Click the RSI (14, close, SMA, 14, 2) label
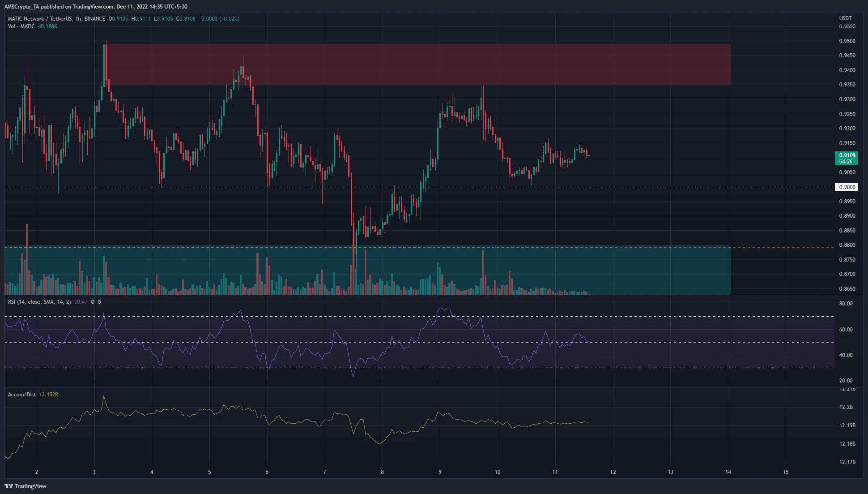 (x=39, y=302)
